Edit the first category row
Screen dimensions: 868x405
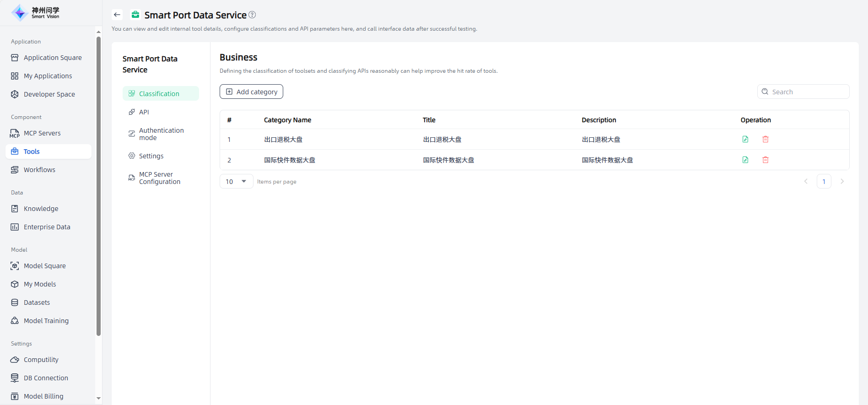click(745, 139)
